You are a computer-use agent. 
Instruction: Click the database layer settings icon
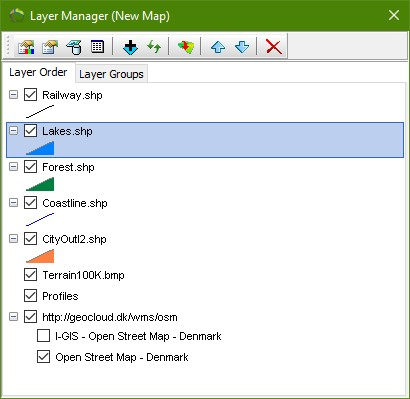(74, 47)
